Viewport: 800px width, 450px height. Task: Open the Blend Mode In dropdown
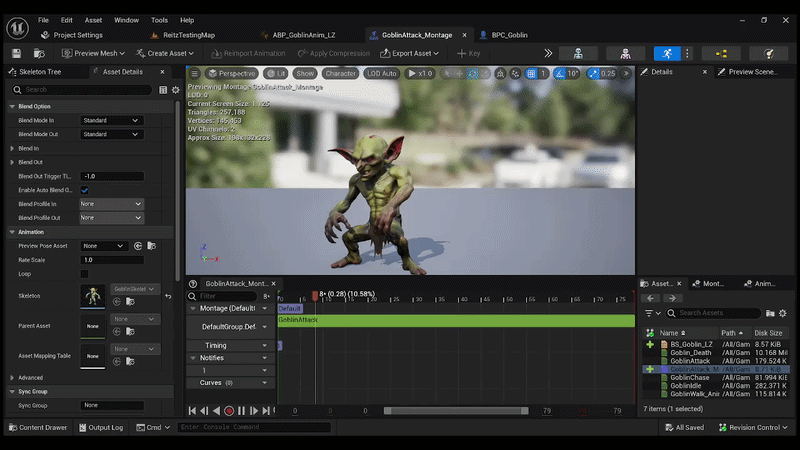[111, 120]
